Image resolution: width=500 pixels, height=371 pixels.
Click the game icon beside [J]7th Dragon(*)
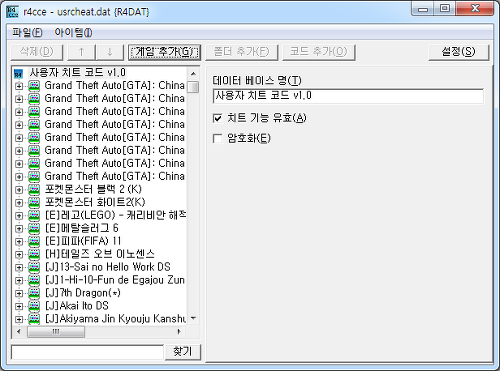coord(34,293)
